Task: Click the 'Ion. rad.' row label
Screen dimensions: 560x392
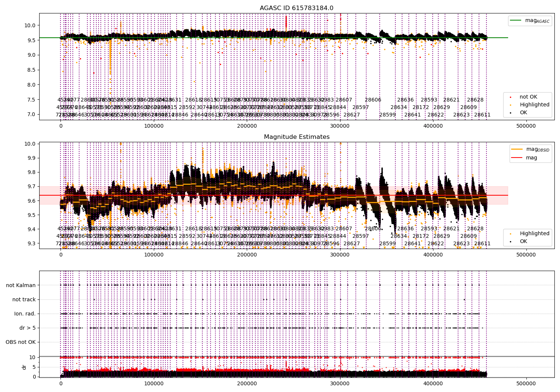Action: tap(25, 314)
